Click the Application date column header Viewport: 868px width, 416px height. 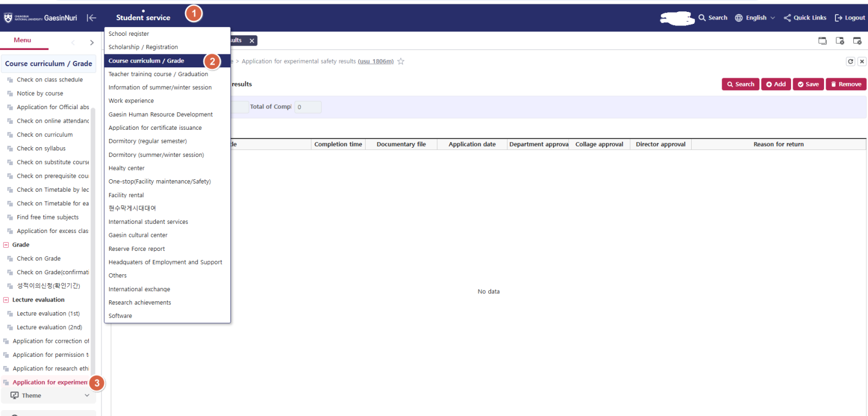click(x=472, y=144)
